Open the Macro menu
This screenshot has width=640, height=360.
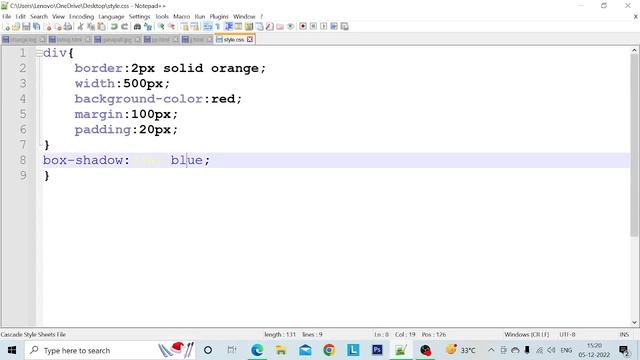[x=181, y=17]
